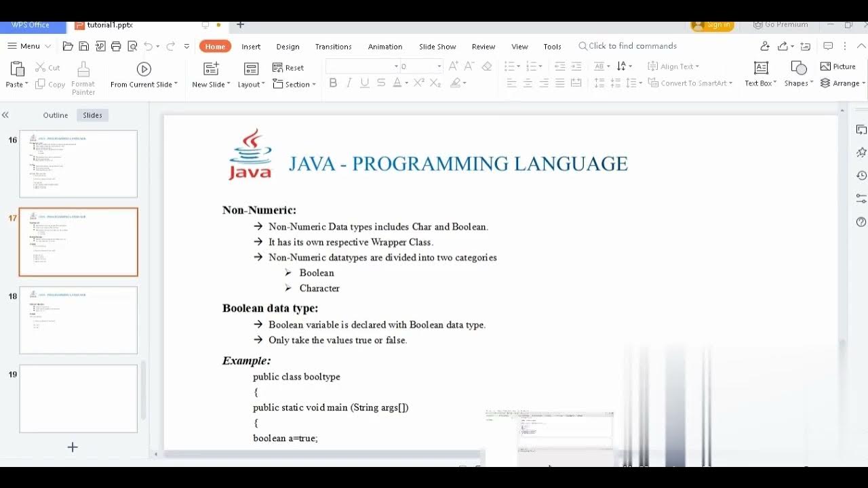868x488 pixels.
Task: Open Print Preview from quick access bar
Action: click(x=132, y=46)
